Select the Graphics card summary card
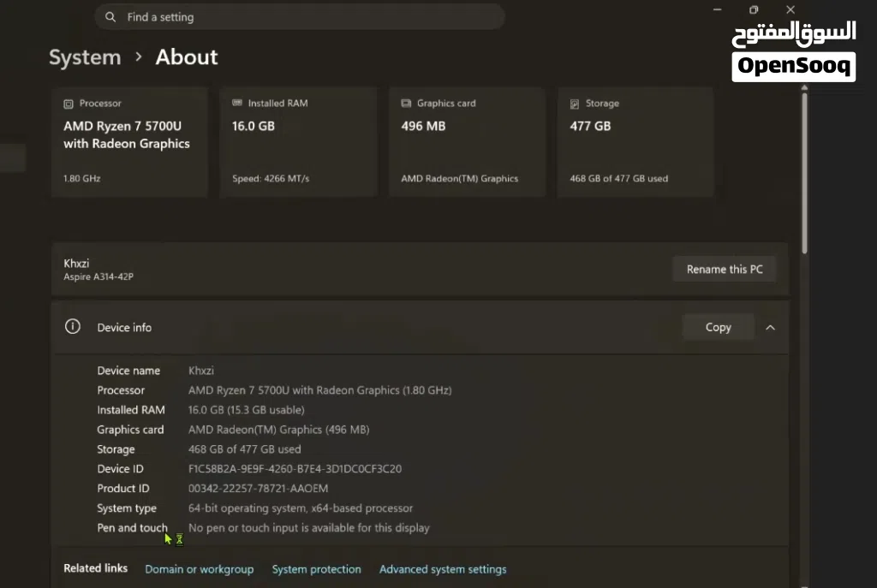Viewport: 877px width, 588px height. coord(467,142)
